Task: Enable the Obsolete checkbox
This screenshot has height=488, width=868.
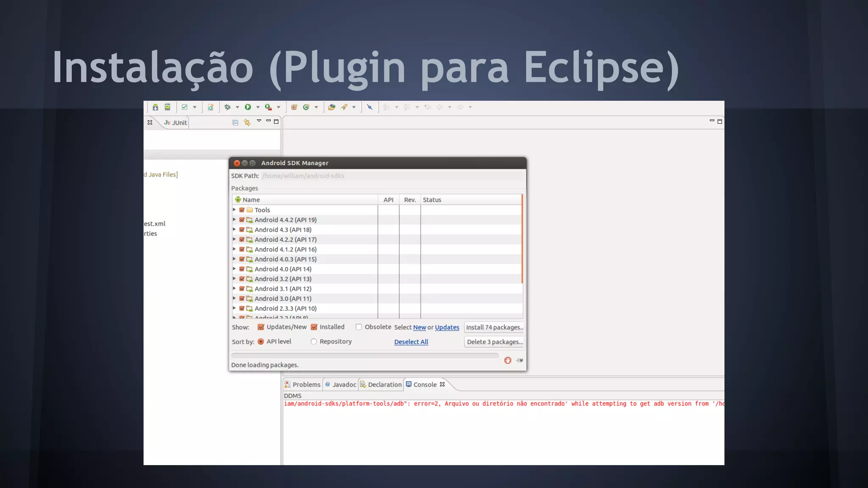Action: pyautogui.click(x=359, y=327)
